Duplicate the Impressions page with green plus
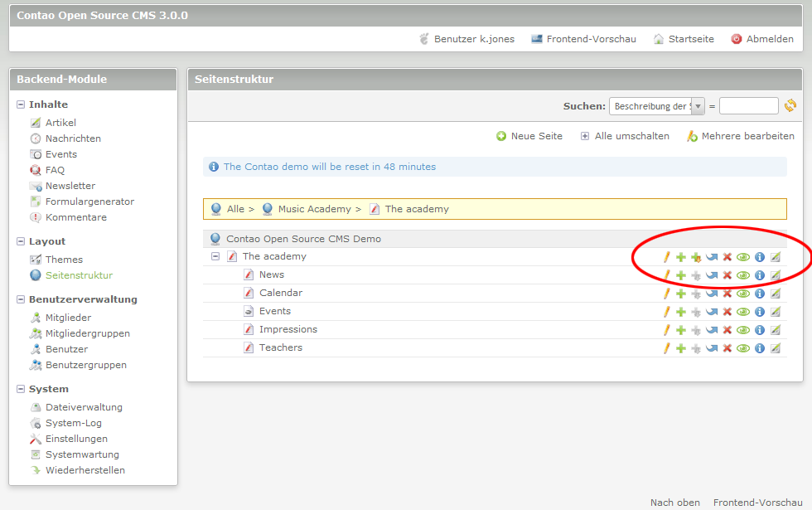 pyautogui.click(x=681, y=330)
